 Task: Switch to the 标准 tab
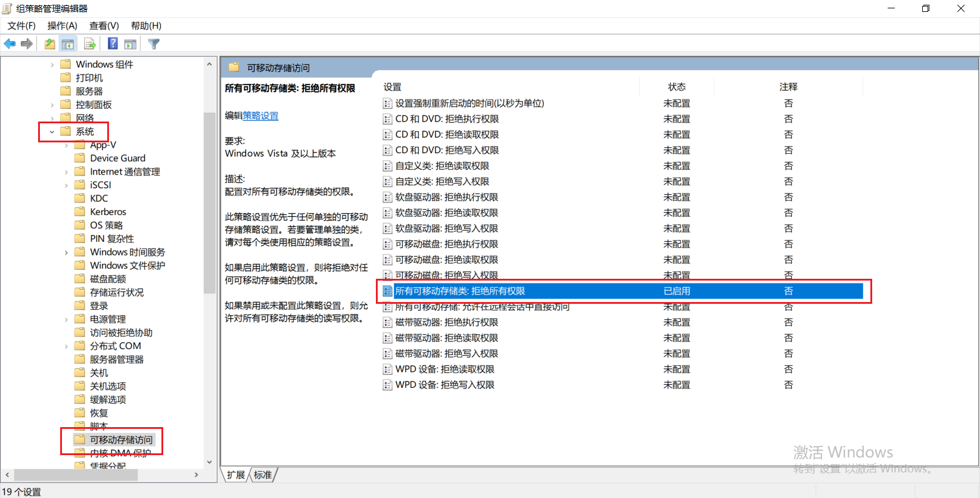click(263, 475)
